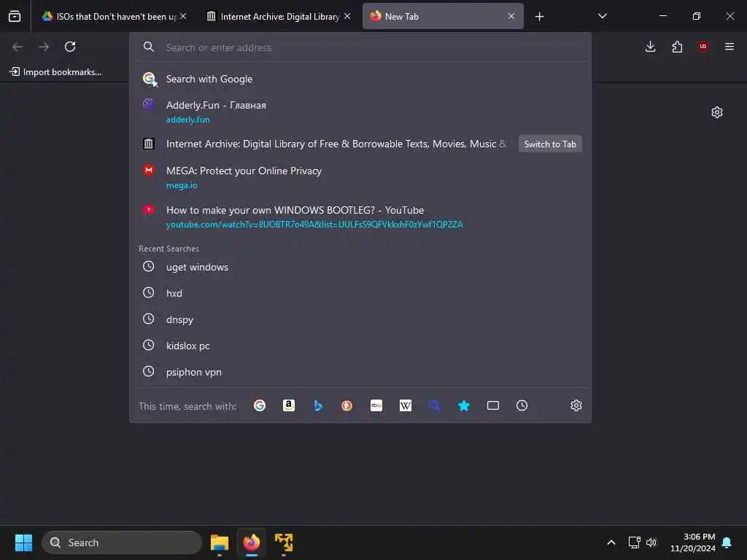
Task: List all tabs dropdown arrow
Action: coord(602,16)
